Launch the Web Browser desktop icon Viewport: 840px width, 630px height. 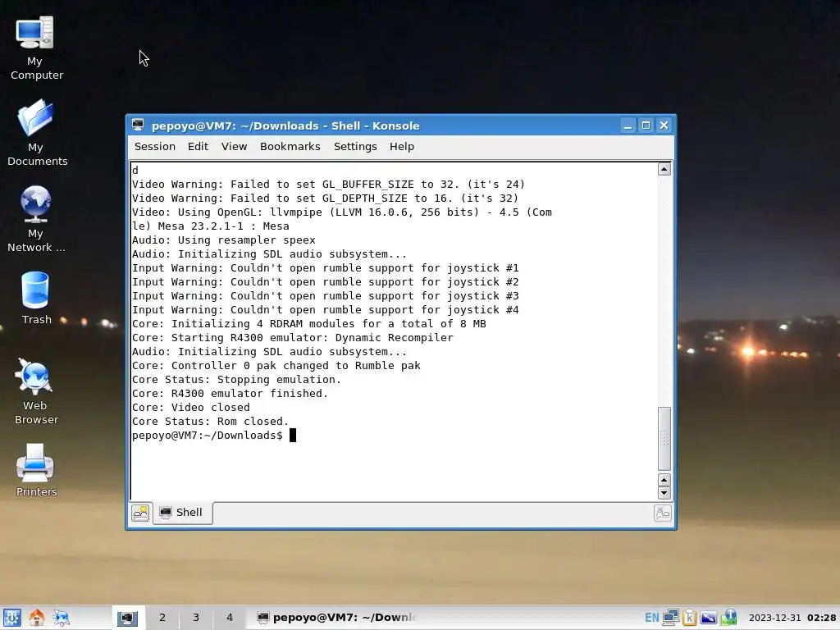(x=36, y=391)
